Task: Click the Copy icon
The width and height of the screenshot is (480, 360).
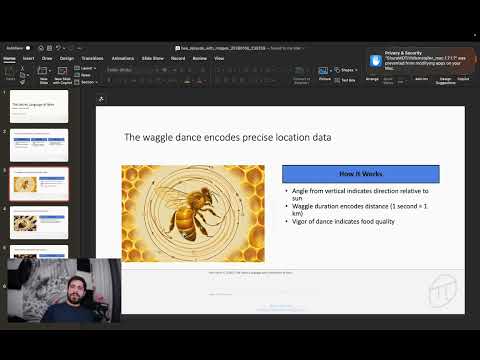Action: click(22, 75)
